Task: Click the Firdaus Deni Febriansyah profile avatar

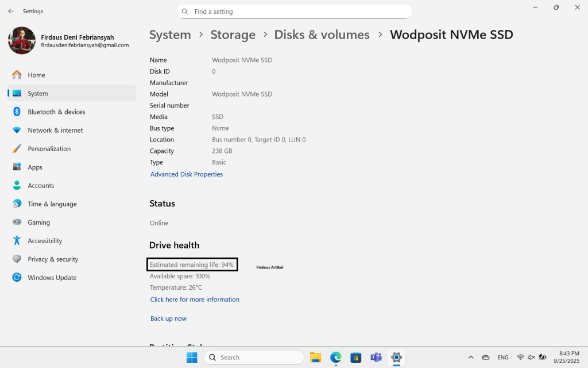Action: [x=21, y=41]
